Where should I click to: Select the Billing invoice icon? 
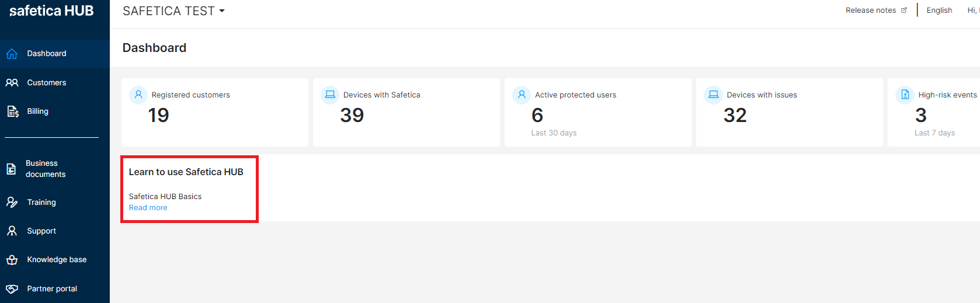(12, 111)
